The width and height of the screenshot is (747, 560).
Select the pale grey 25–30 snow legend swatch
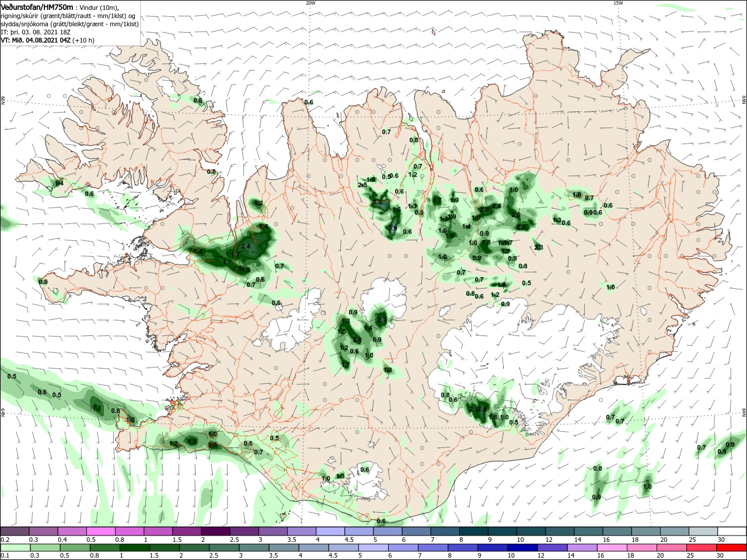(704, 531)
